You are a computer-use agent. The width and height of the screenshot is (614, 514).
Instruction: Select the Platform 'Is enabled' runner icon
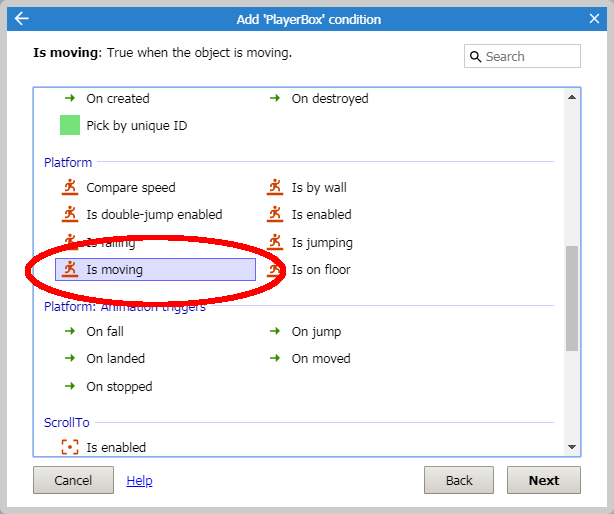click(275, 214)
